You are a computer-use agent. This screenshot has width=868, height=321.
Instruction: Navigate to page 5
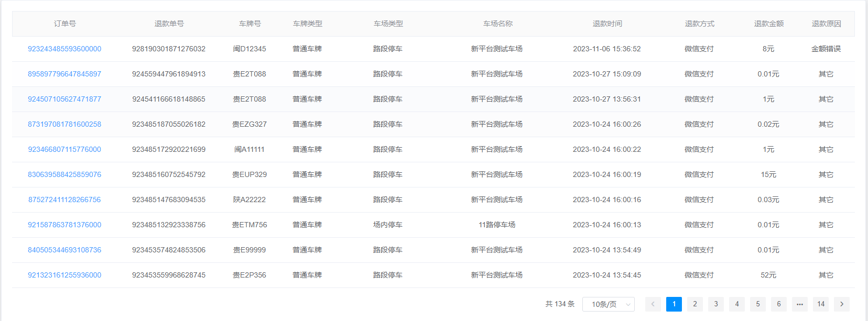pyautogui.click(x=757, y=304)
